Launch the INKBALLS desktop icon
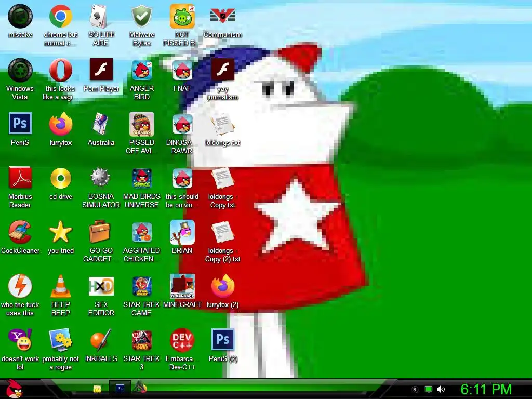This screenshot has height=399, width=532. 101,340
